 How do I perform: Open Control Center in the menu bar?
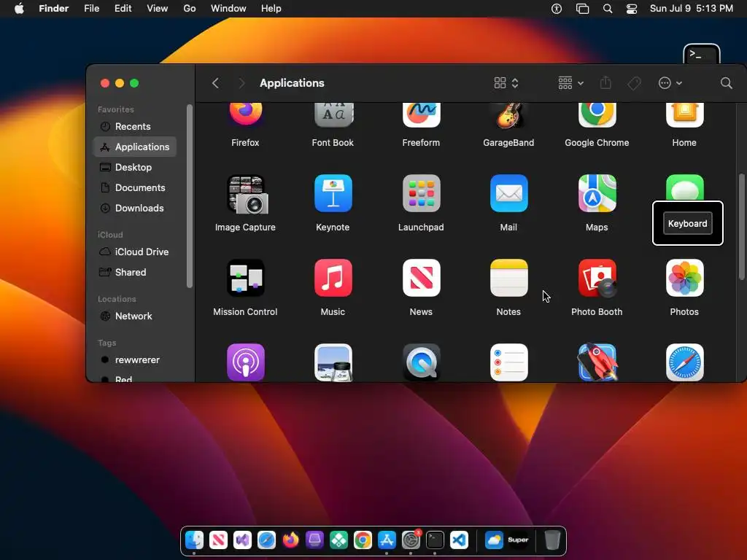point(632,9)
